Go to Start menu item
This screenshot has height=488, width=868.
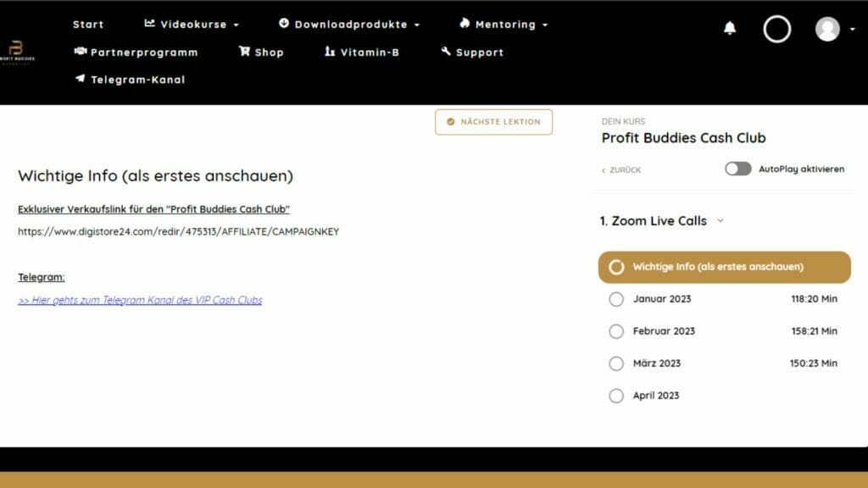pyautogui.click(x=88, y=25)
